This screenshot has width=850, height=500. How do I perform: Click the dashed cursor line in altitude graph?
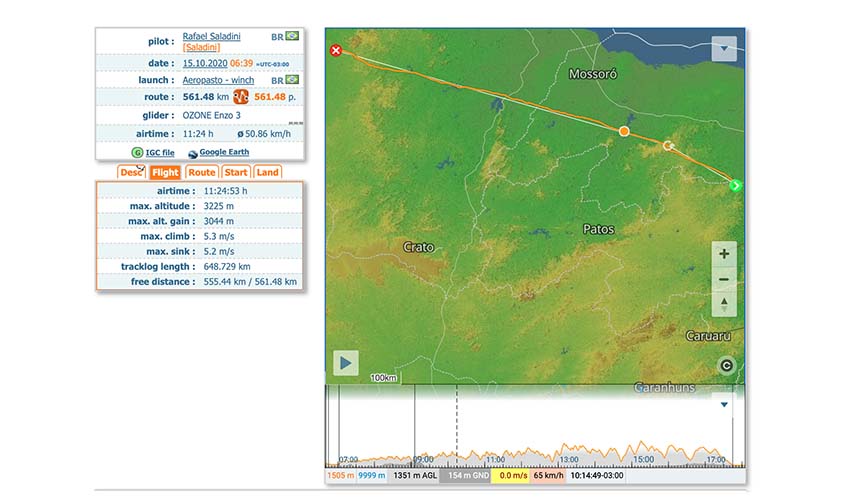point(456,424)
